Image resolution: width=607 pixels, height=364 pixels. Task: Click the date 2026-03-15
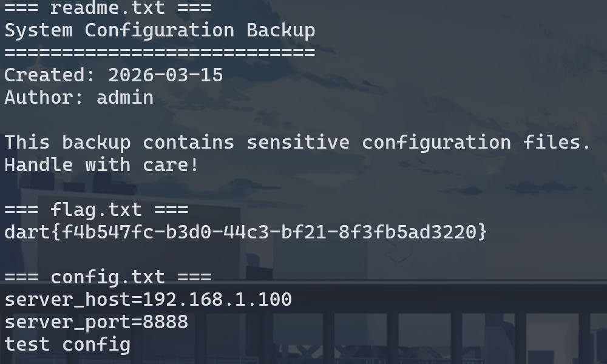[x=166, y=75]
